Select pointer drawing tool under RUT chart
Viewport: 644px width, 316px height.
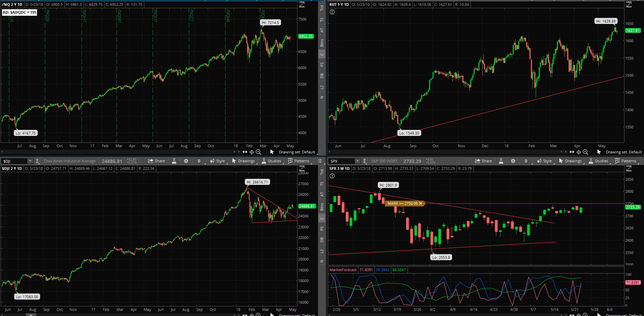click(599, 152)
